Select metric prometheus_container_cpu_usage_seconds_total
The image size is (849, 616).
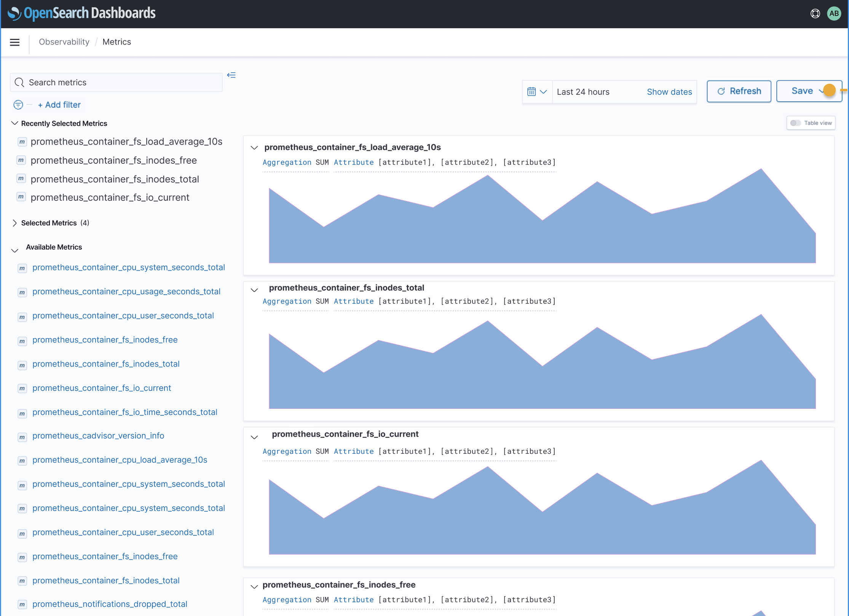126,291
